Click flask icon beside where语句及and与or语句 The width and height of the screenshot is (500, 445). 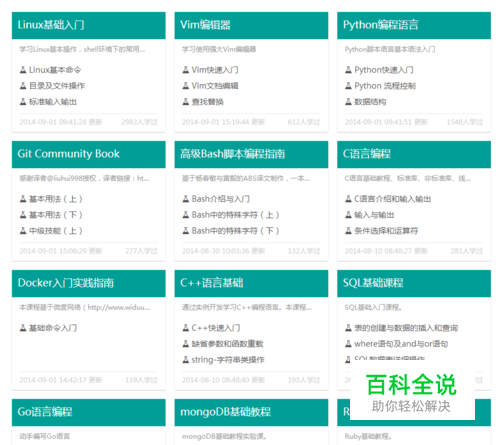(x=348, y=344)
